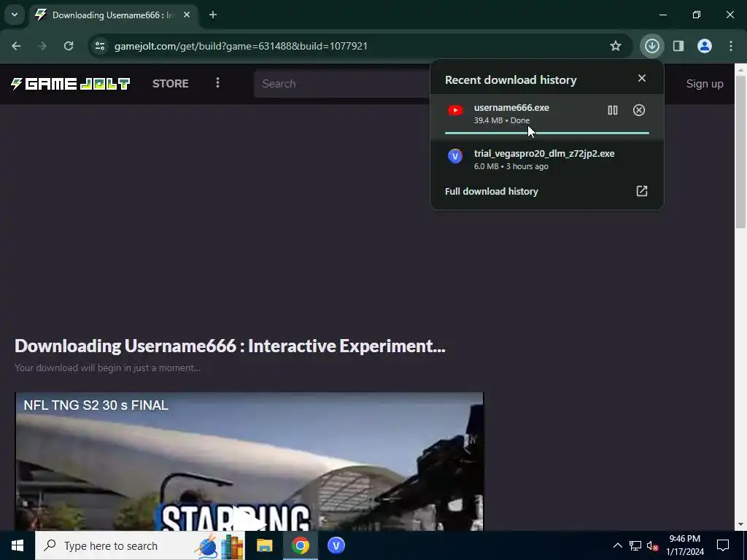View site information icon in address bar
Image resolution: width=747 pixels, height=560 pixels.
pyautogui.click(x=99, y=46)
